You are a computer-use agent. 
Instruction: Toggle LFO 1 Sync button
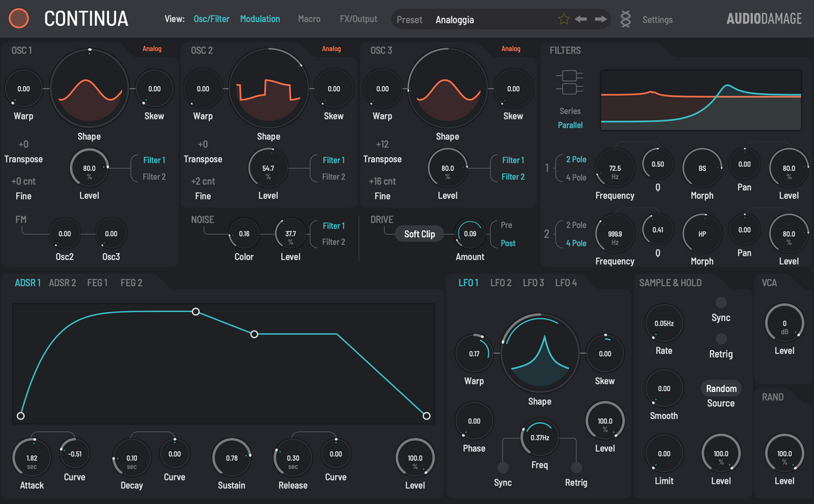pyautogui.click(x=503, y=467)
